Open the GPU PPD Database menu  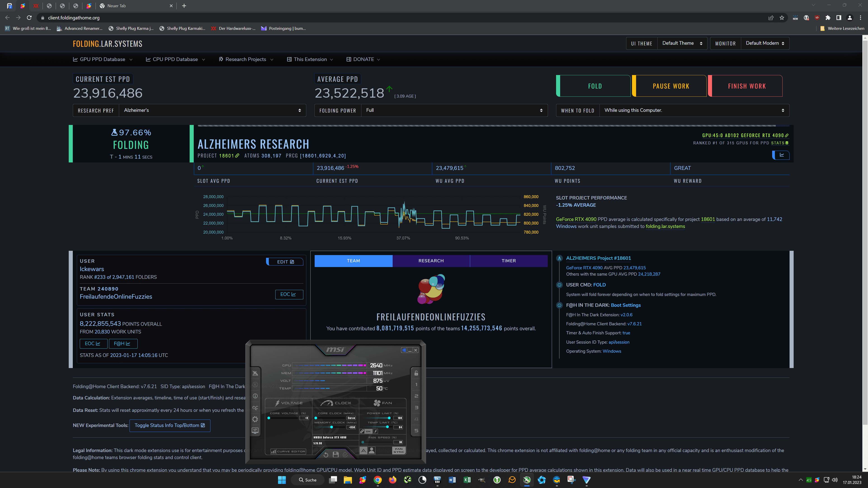point(103,59)
